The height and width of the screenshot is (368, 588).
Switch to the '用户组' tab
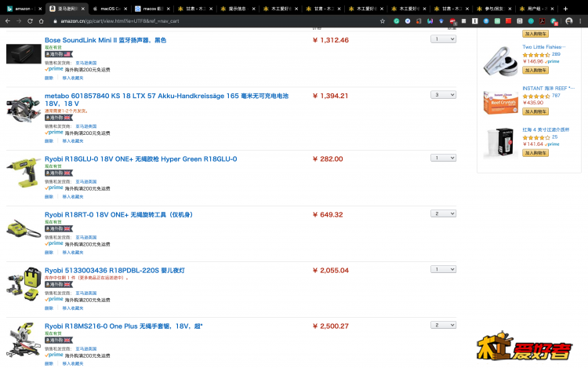pyautogui.click(x=535, y=9)
